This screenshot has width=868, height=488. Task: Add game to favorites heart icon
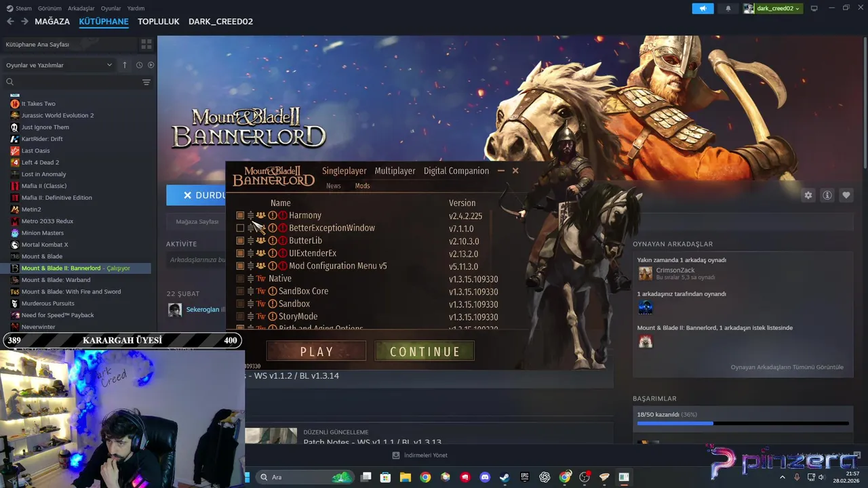846,195
